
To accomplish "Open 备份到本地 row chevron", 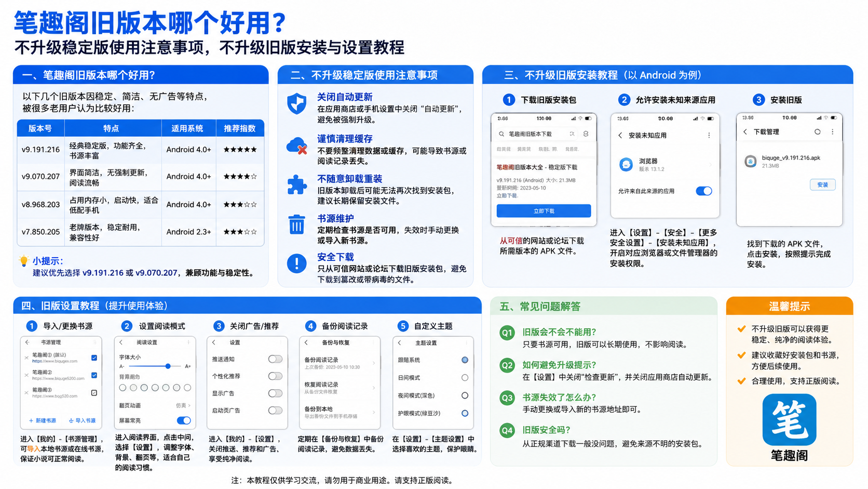I will coord(374,412).
